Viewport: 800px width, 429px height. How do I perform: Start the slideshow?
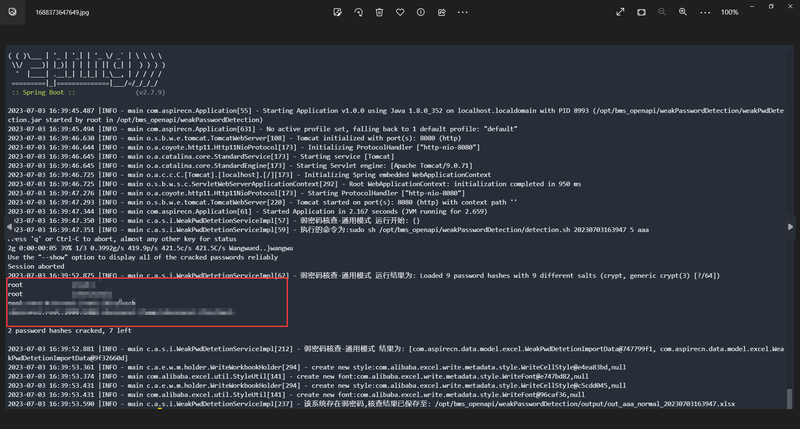tap(641, 12)
